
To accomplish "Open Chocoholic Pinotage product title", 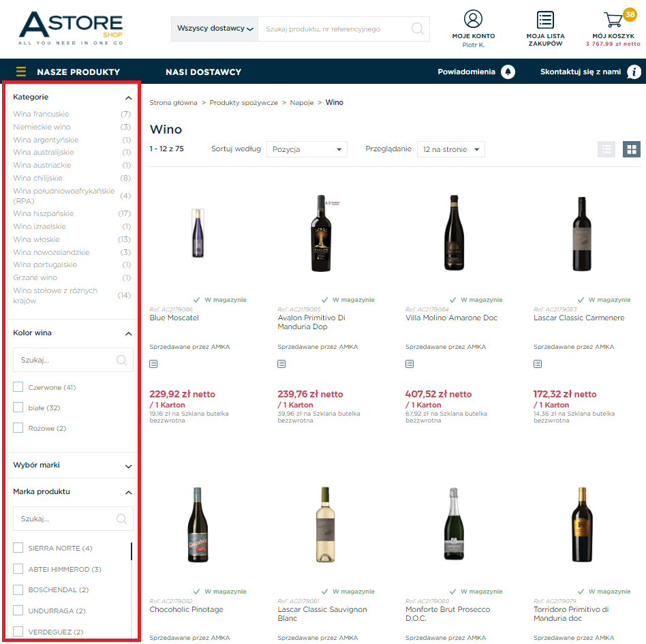I will pyautogui.click(x=186, y=609).
